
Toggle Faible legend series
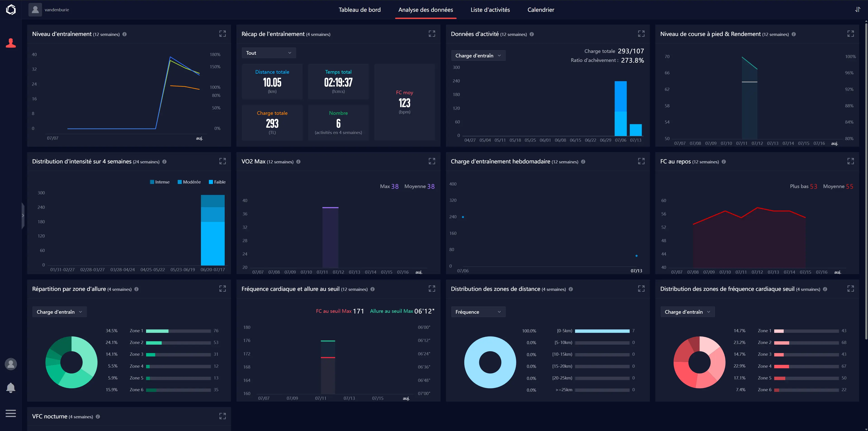point(217,182)
